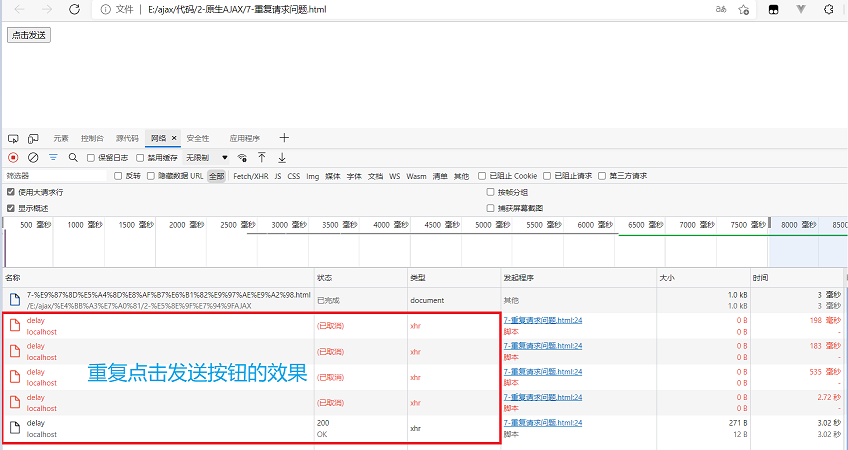
Task: Click the 8000 毫秒 marker on the overview timeline
Action: click(798, 224)
